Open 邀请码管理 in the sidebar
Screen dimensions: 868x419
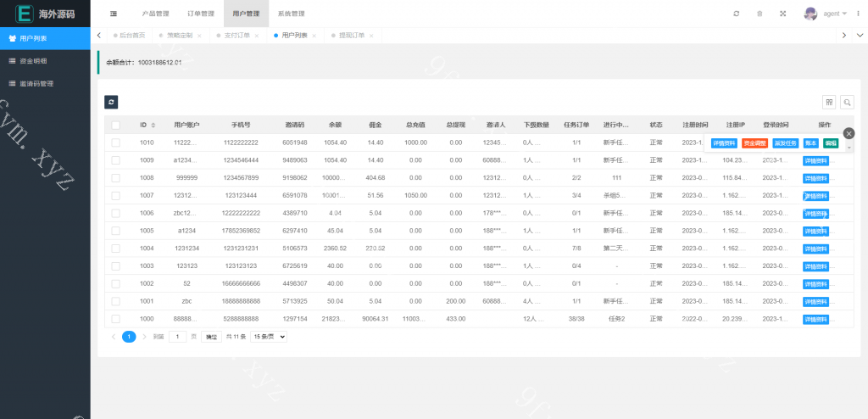(46, 84)
